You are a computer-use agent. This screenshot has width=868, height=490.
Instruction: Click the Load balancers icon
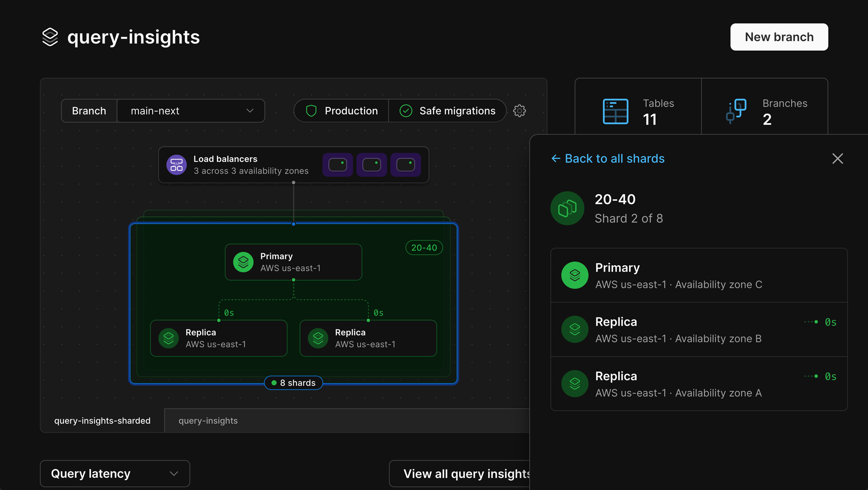point(178,164)
